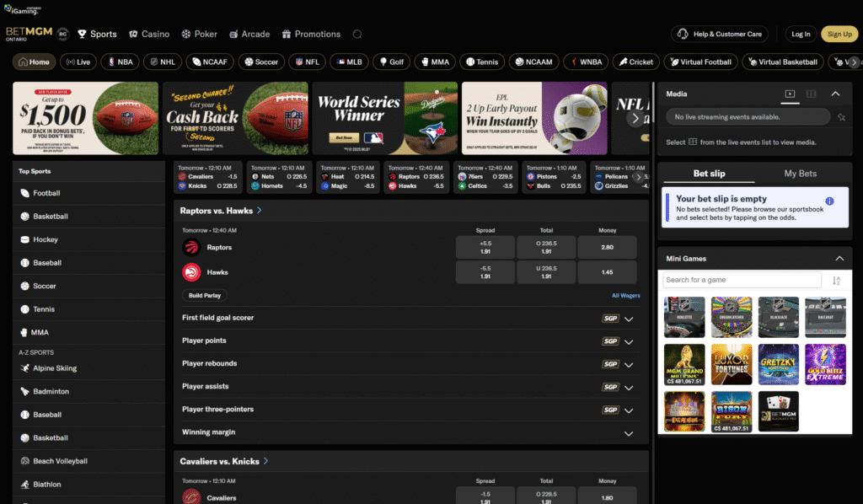The width and height of the screenshot is (863, 504).
Task: Switch to scoreboard view icon in Media
Action: tap(811, 94)
